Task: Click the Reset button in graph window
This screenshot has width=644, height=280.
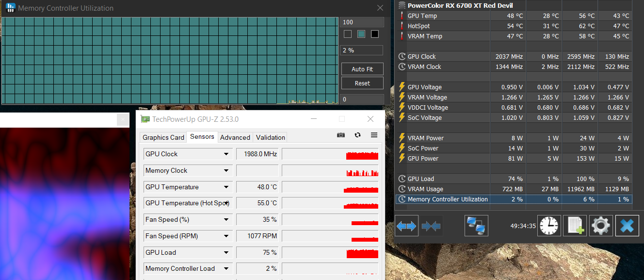Action: [362, 83]
